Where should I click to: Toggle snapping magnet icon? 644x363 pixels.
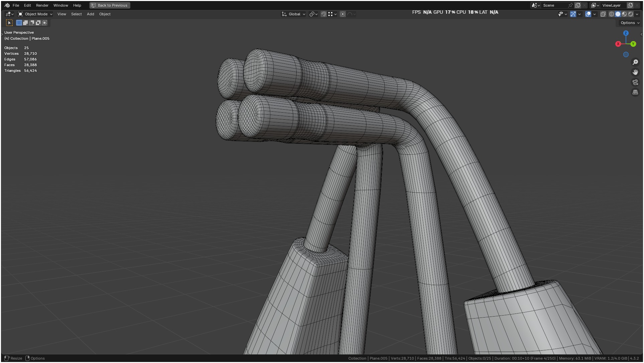tap(323, 14)
